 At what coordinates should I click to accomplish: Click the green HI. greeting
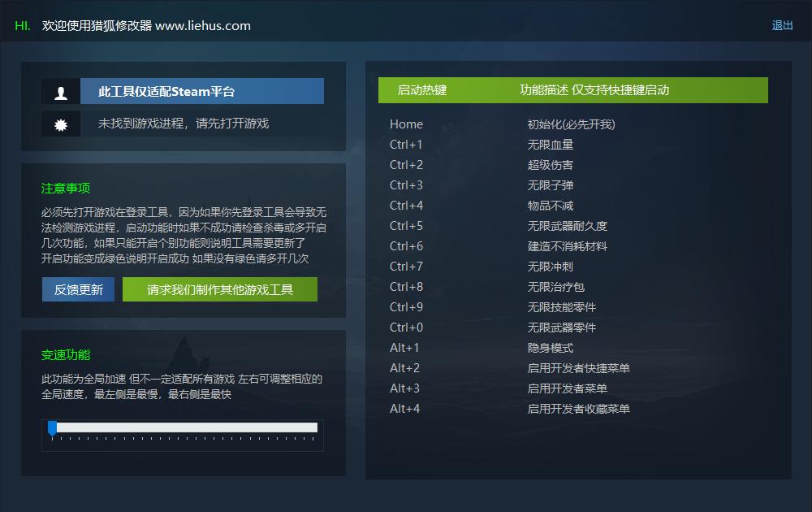tap(22, 25)
